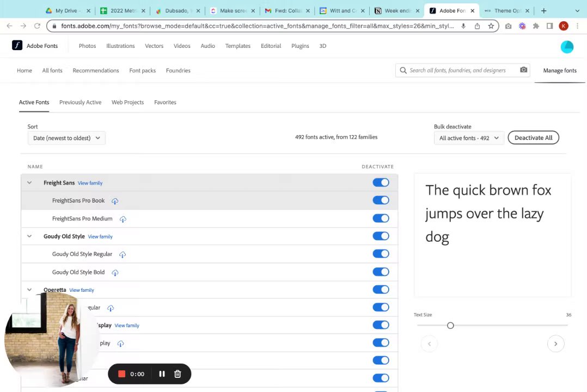Click cloud icon next to Goudy Old Style Regular
The image size is (587, 392).
tap(123, 255)
